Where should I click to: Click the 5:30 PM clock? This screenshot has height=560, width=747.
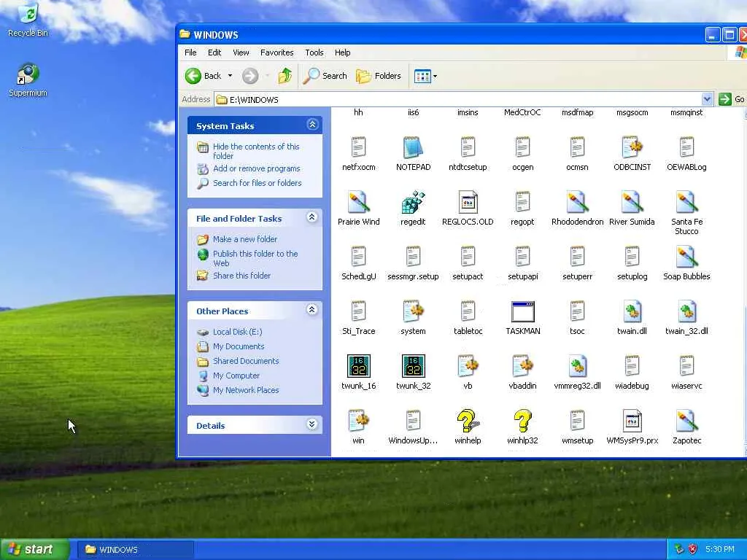720,549
